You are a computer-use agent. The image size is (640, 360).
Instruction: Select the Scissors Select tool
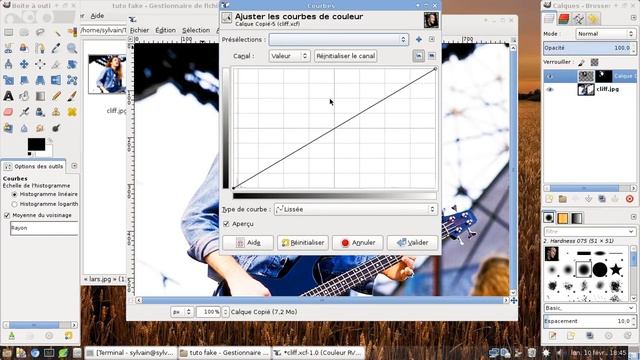pyautogui.click(x=8, y=48)
